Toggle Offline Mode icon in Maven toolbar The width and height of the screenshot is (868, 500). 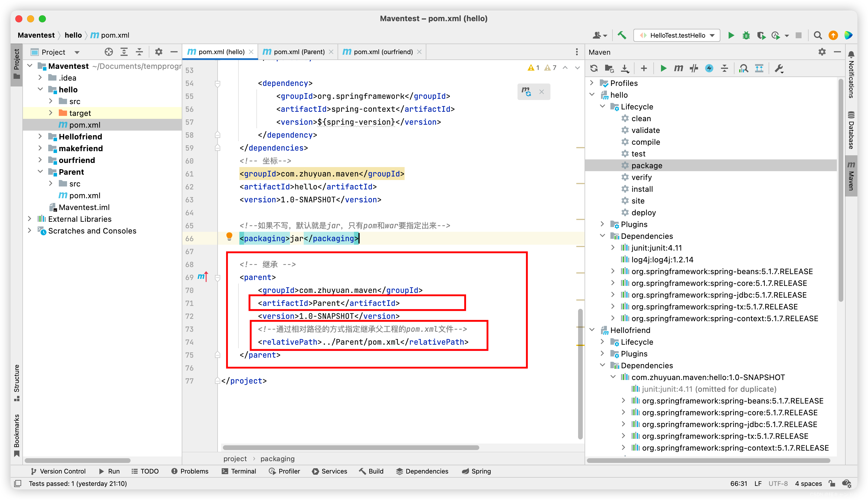coord(694,68)
